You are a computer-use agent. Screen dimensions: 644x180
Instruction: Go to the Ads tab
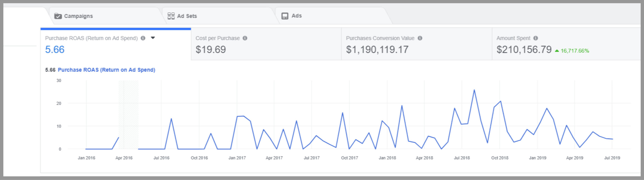296,16
